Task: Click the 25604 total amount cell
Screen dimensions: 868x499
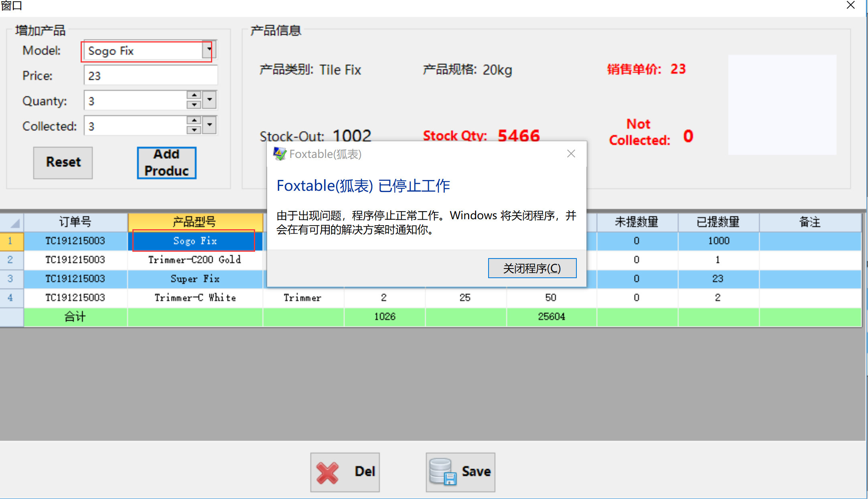Action: tap(551, 317)
